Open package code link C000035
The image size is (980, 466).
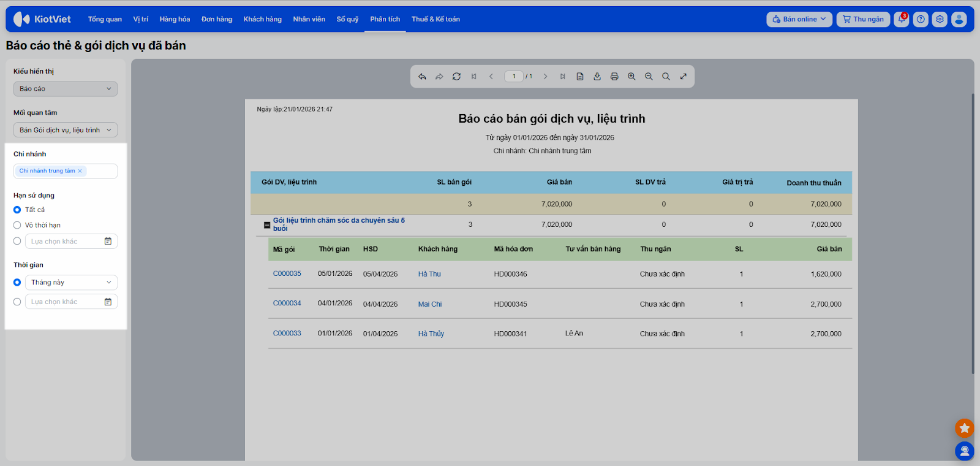pyautogui.click(x=287, y=273)
